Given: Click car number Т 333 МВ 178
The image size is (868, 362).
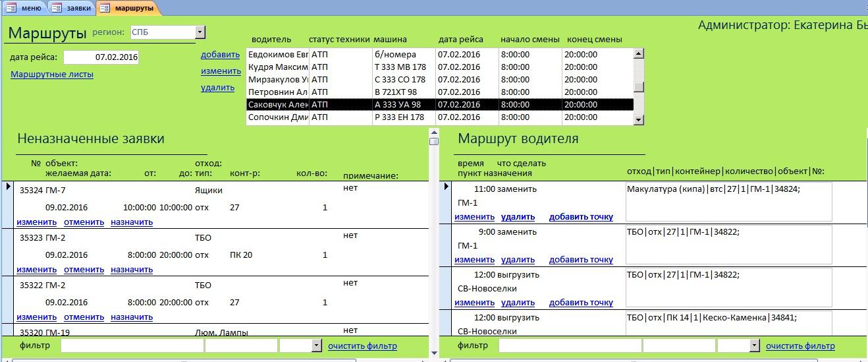Looking at the screenshot, I should [x=400, y=67].
